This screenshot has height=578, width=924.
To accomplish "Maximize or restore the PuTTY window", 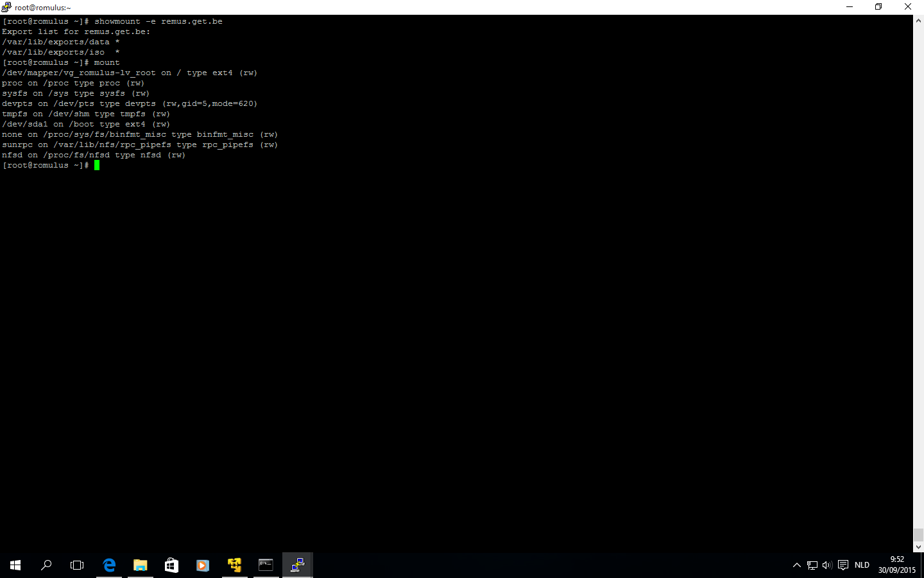I will click(878, 7).
